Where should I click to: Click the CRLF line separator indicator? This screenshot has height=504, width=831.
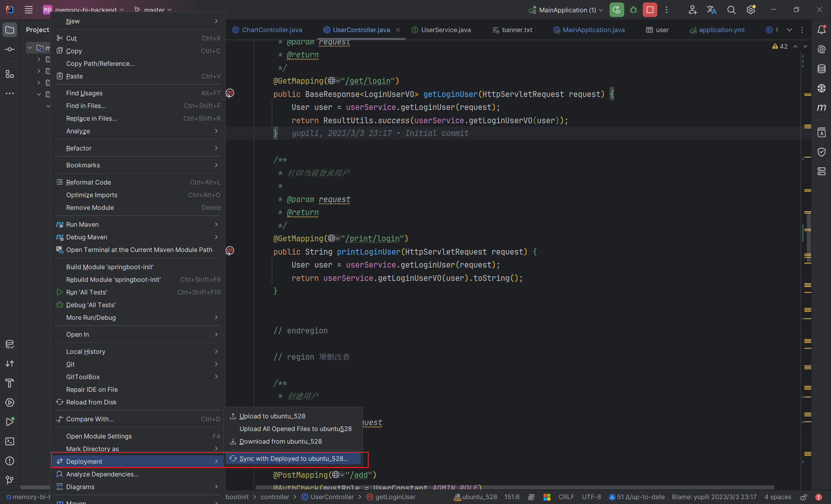tap(566, 497)
